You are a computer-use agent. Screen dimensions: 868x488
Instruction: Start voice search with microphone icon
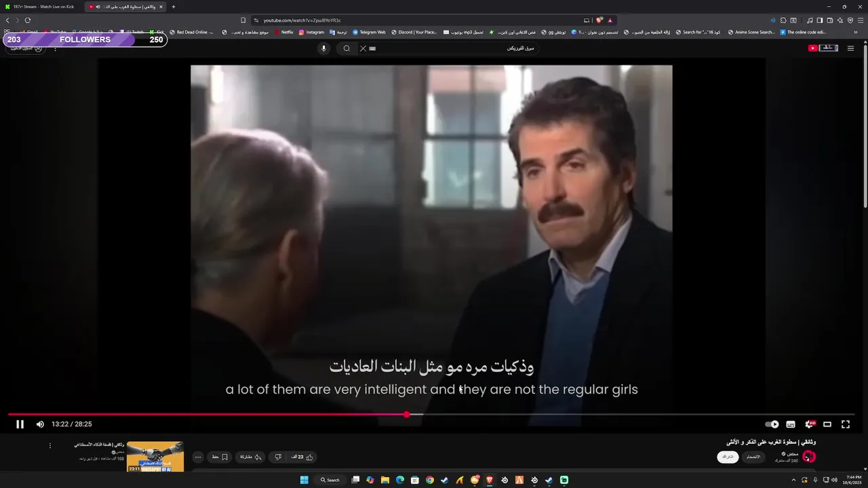[323, 48]
